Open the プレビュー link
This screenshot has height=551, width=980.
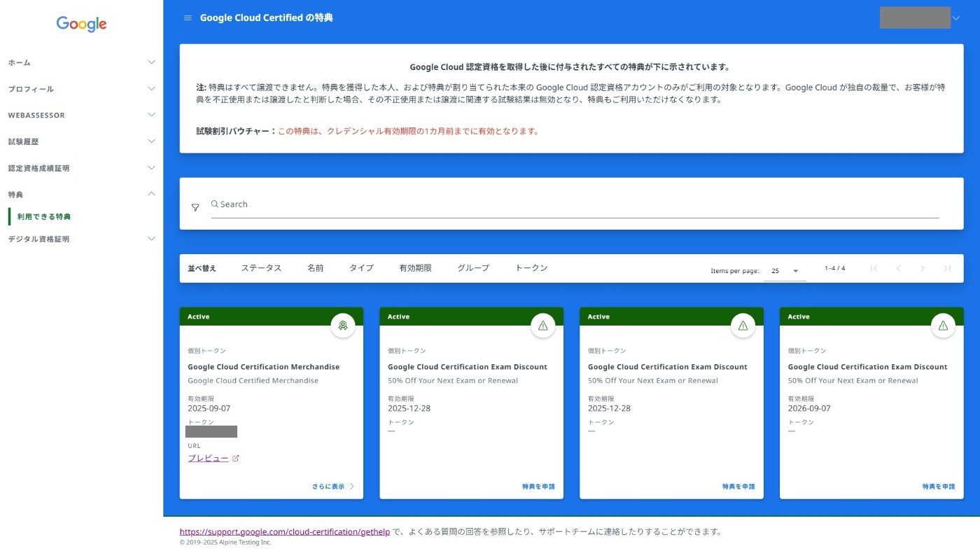click(x=208, y=459)
